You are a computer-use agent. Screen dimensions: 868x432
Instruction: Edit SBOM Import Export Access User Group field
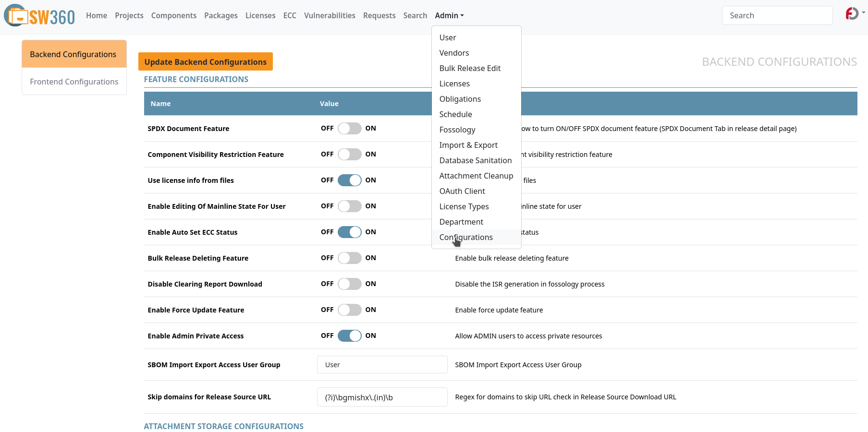382,365
